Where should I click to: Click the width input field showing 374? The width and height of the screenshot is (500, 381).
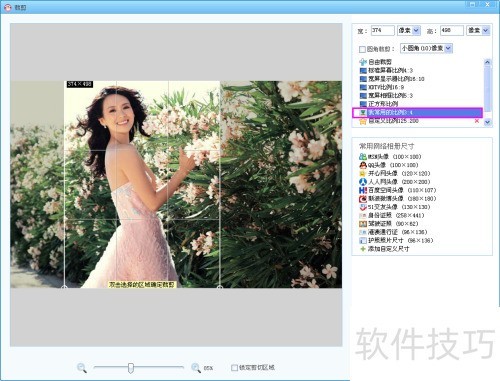point(383,30)
